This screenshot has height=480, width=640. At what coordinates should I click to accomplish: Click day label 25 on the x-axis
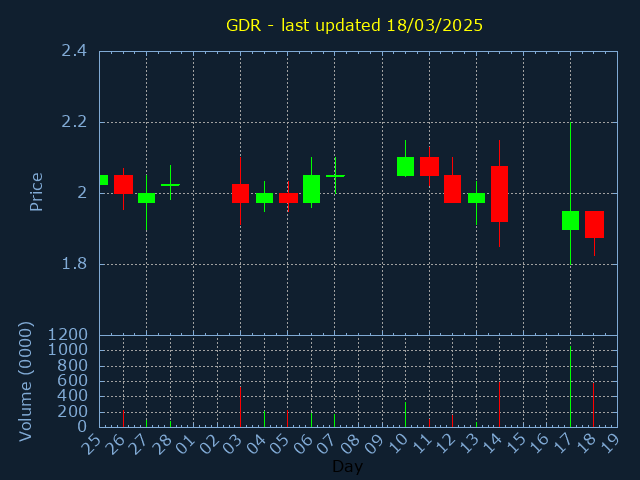click(92, 444)
